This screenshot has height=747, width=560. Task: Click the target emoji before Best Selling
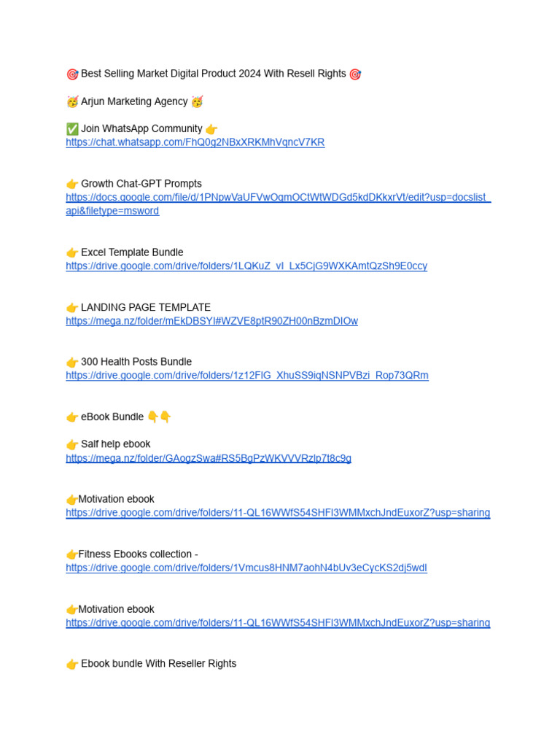[x=72, y=74]
